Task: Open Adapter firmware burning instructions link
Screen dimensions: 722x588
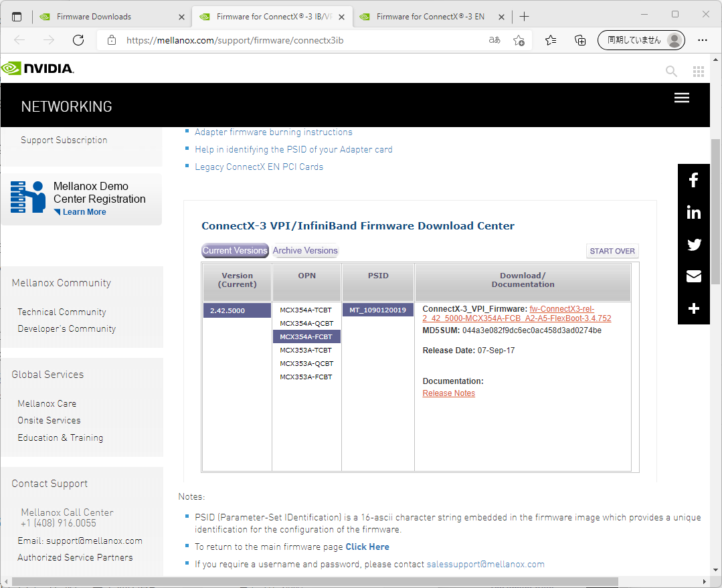Action: click(274, 132)
